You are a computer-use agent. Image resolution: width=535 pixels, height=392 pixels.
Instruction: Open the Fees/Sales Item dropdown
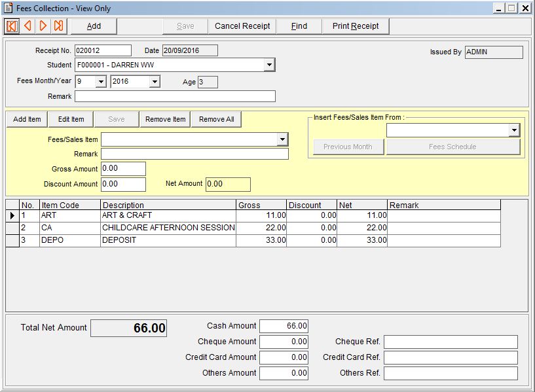pos(282,139)
